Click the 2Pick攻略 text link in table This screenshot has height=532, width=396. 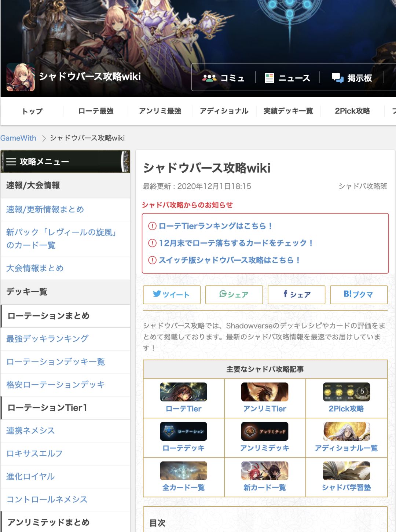346,409
